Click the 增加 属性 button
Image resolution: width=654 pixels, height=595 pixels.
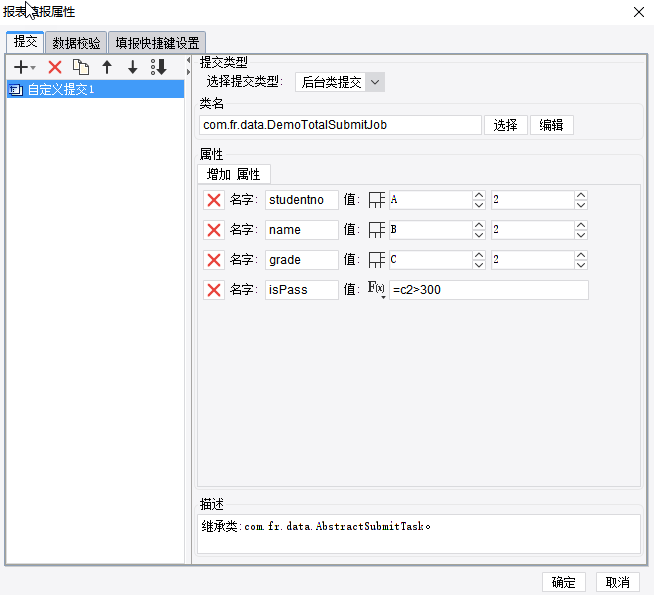click(x=234, y=174)
